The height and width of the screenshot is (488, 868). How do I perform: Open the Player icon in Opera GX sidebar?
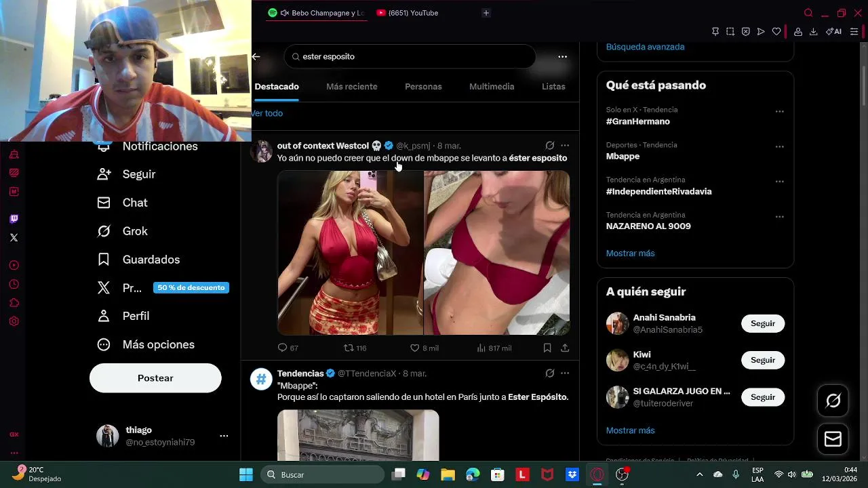[x=14, y=265]
